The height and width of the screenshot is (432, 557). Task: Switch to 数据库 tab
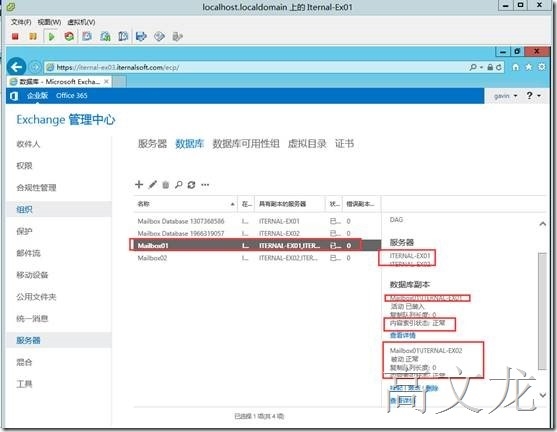[x=189, y=144]
